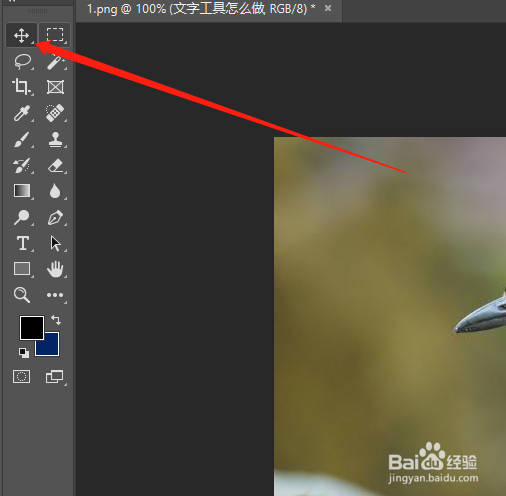Image resolution: width=506 pixels, height=496 pixels.
Task: Click the black foreground color swatch
Action: pyautogui.click(x=32, y=328)
